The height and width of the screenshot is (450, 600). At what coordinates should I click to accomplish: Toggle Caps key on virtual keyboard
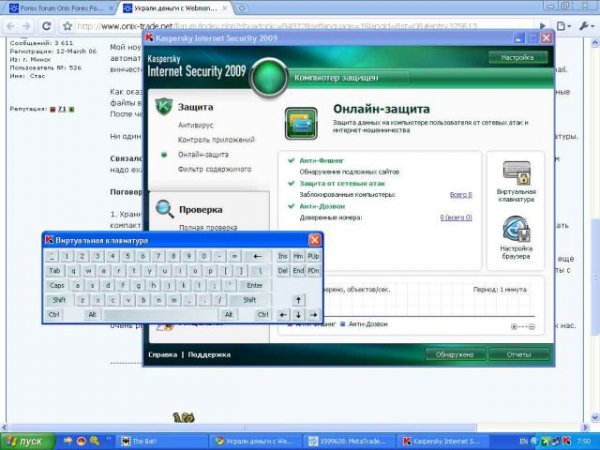pyautogui.click(x=57, y=285)
